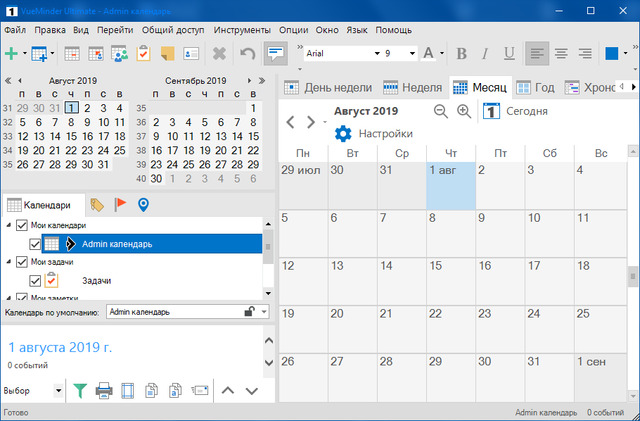
Task: Toggle the Мои задачи checkbox
Action: pos(23,262)
